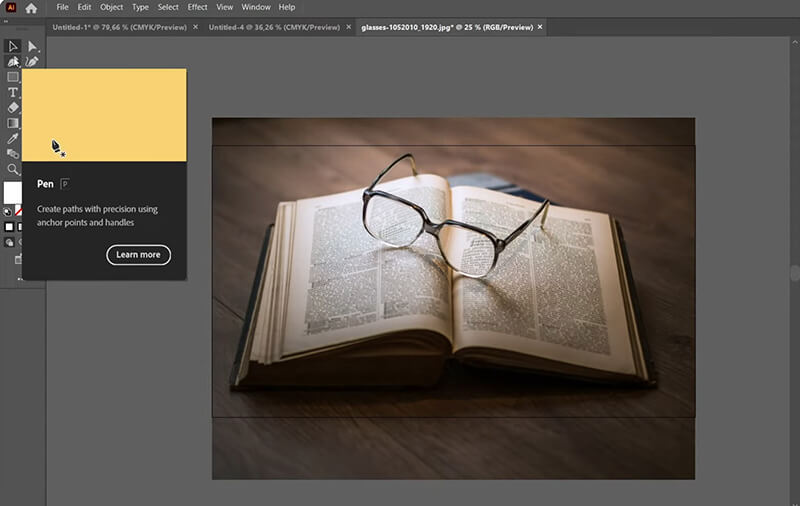Screen dimensions: 800x506
Task: Reset to default fill and stroke
Action: point(7,212)
